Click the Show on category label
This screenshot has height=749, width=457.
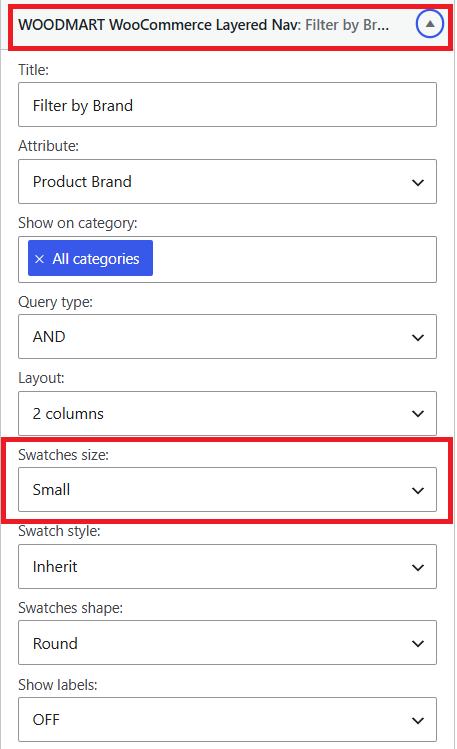click(x=78, y=223)
